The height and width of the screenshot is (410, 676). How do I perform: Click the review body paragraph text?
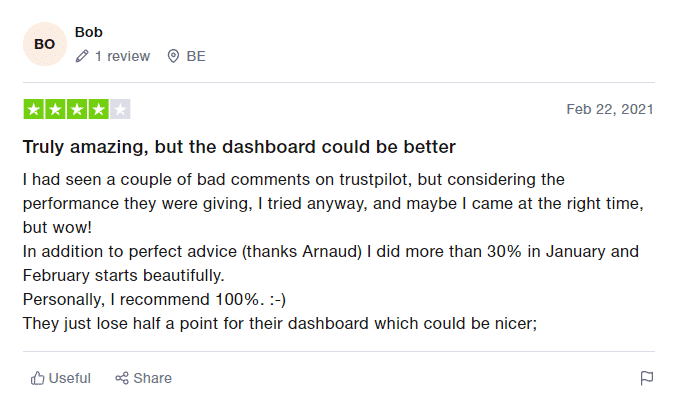[x=333, y=251]
